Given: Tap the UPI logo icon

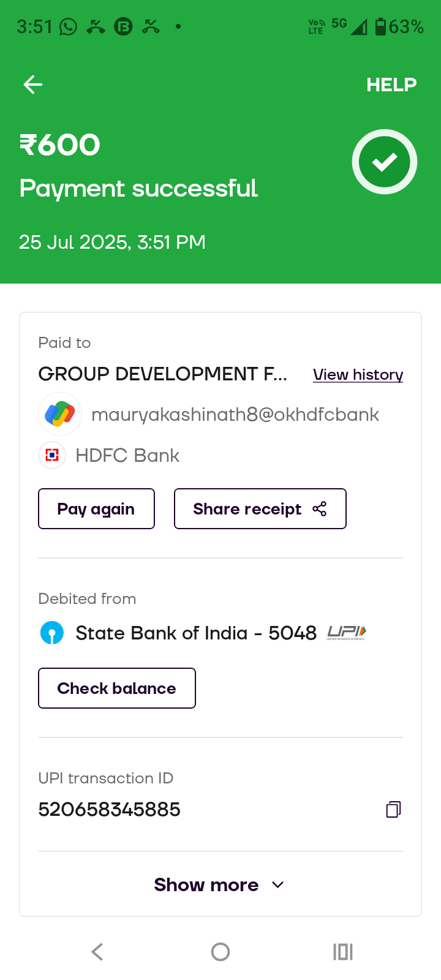Looking at the screenshot, I should [x=347, y=633].
